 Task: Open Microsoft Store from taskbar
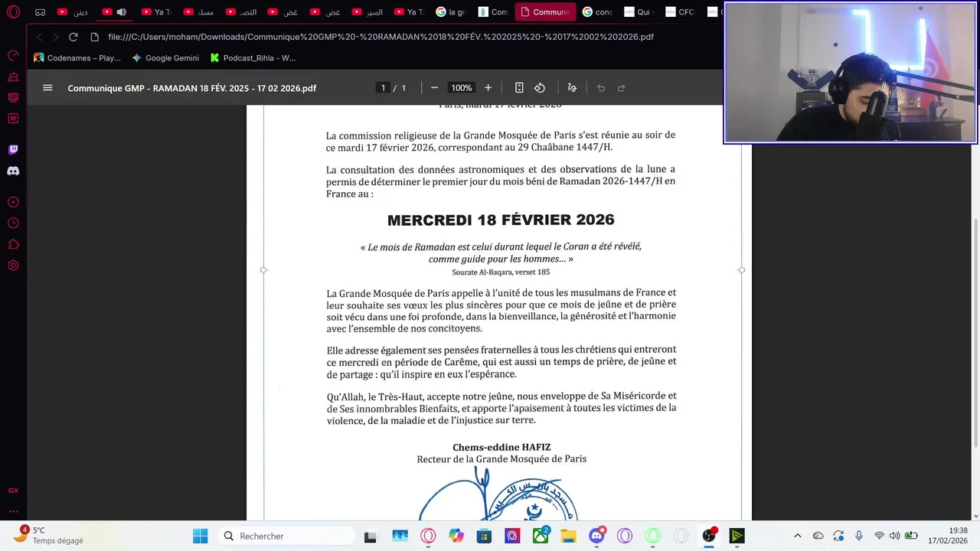point(484,536)
